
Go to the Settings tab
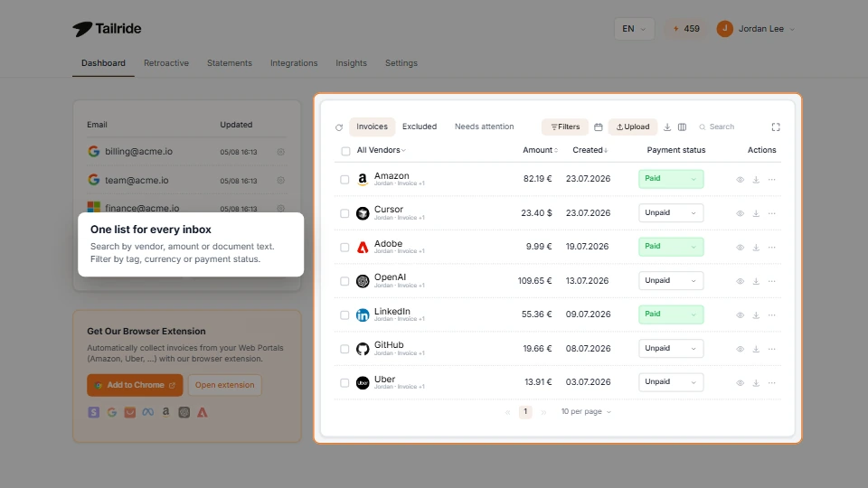click(401, 63)
